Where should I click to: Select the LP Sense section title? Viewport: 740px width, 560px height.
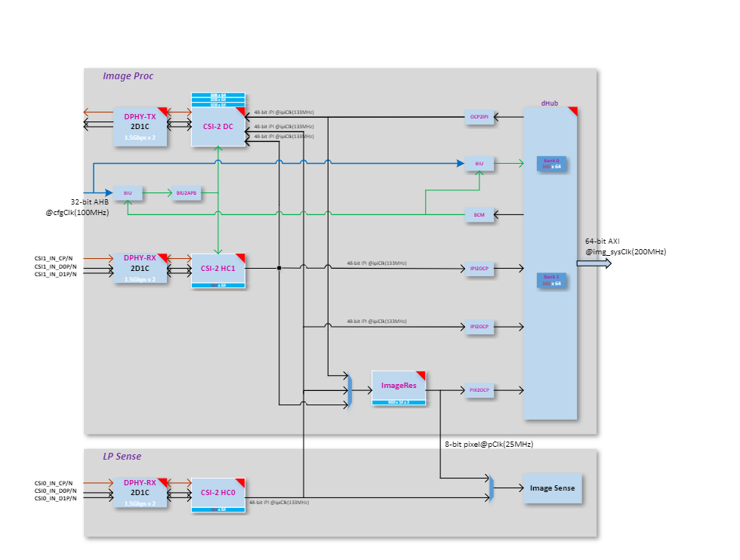tap(122, 457)
